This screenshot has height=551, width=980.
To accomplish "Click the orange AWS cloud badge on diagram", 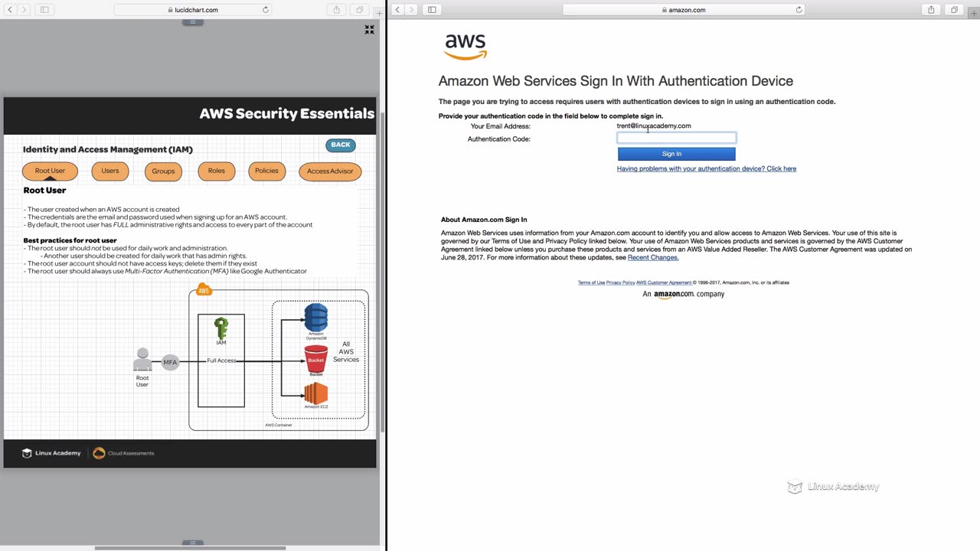I will (x=204, y=290).
